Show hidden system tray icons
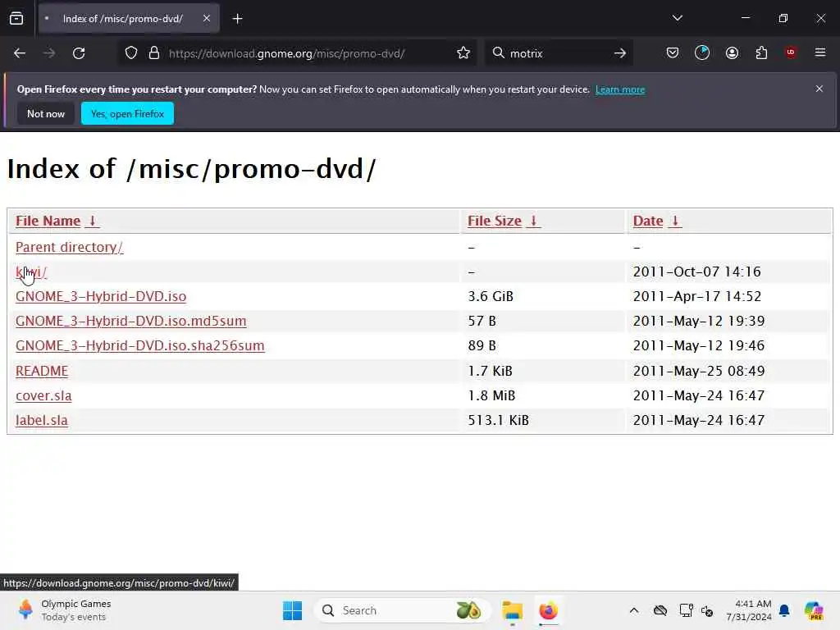The width and height of the screenshot is (840, 630). pyautogui.click(x=634, y=610)
